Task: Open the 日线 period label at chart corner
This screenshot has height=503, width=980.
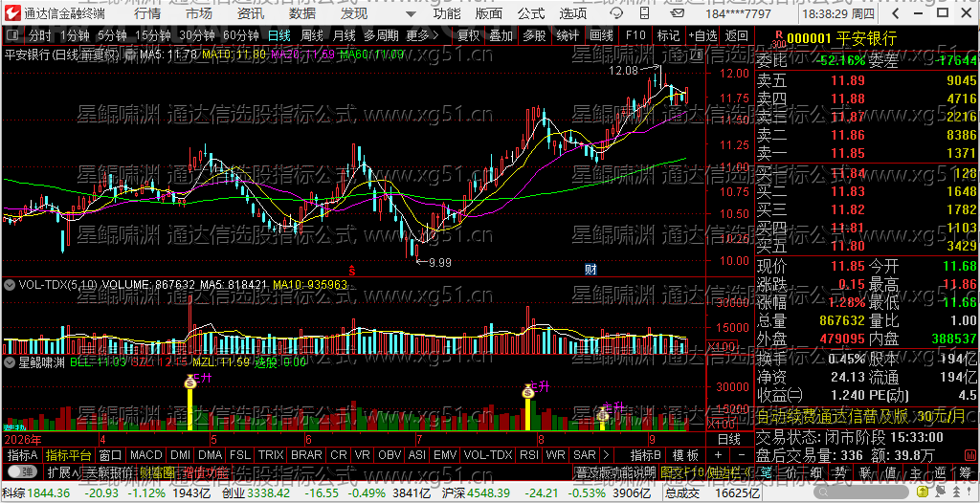Action: pyautogui.click(x=728, y=439)
